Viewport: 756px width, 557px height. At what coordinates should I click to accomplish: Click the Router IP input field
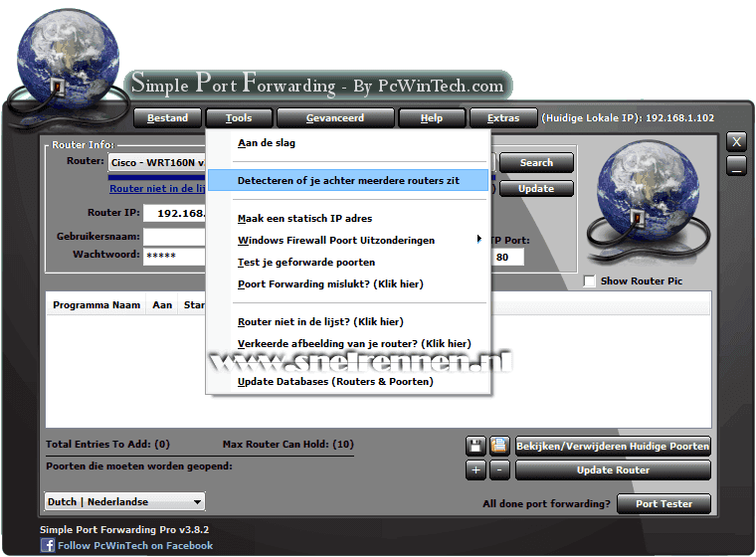click(x=174, y=213)
